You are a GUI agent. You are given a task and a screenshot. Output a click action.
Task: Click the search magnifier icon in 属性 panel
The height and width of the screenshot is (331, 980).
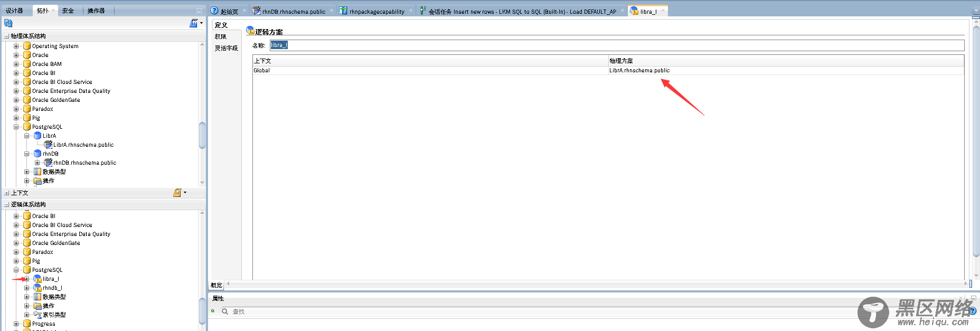pyautogui.click(x=225, y=311)
